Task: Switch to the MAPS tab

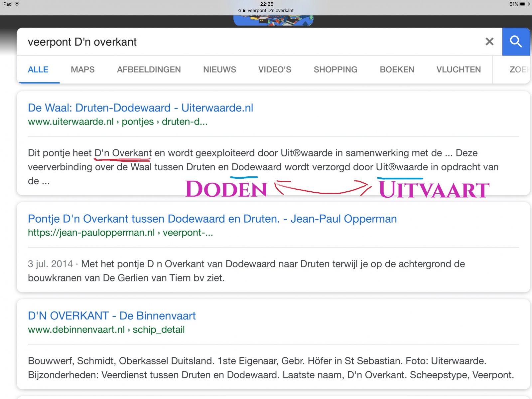Action: point(83,70)
